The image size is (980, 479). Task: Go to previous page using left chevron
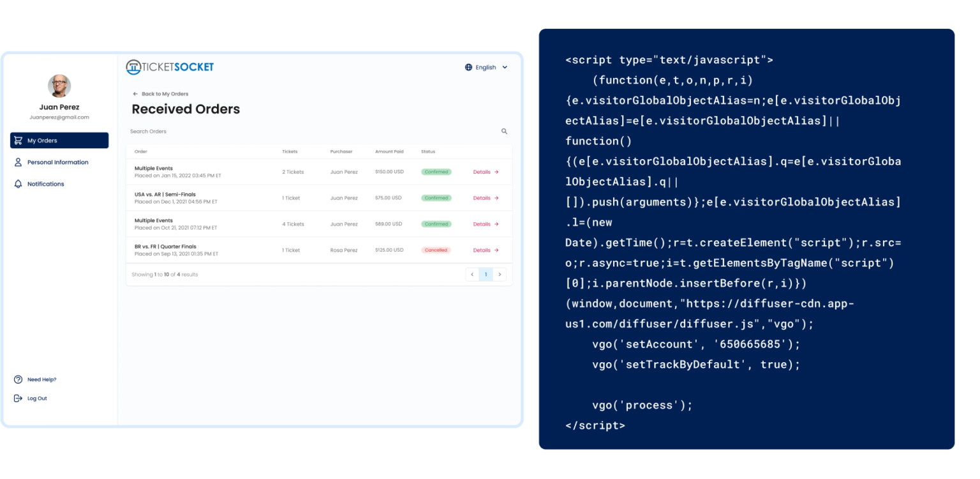[x=472, y=275]
